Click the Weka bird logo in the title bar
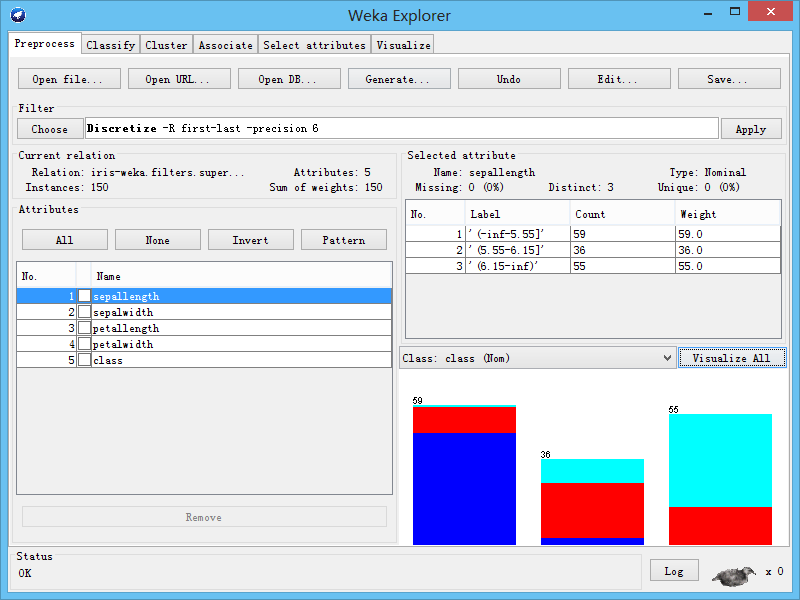800x600 pixels. point(18,15)
